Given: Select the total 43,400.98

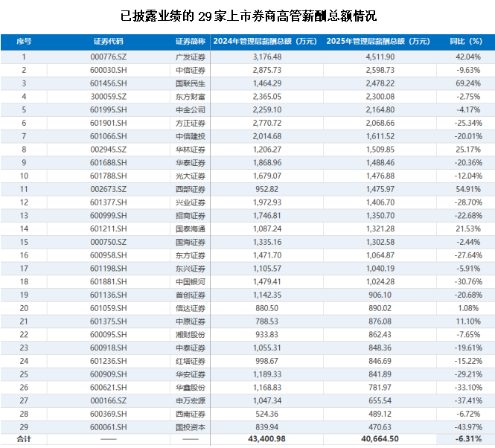Looking at the screenshot, I should (x=266, y=439).
